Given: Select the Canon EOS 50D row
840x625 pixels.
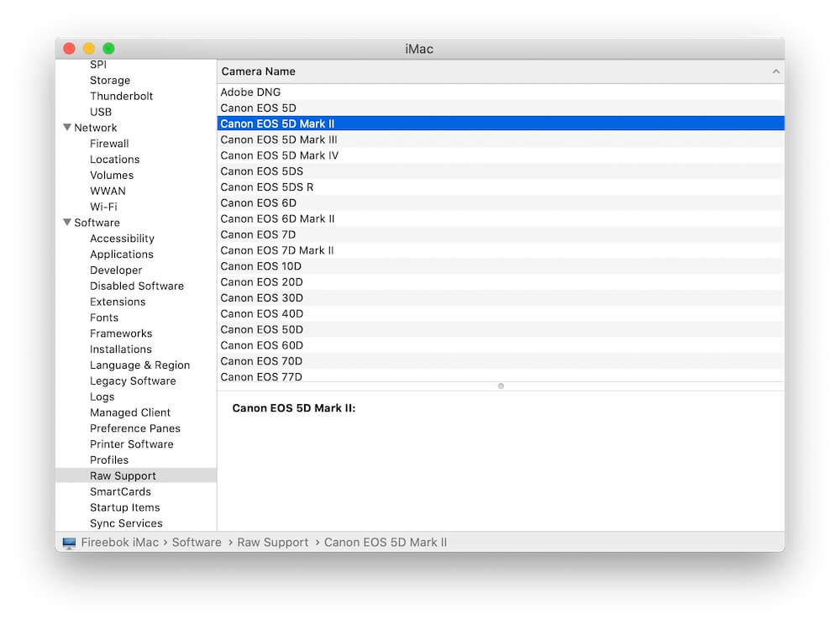Looking at the screenshot, I should (x=501, y=329).
